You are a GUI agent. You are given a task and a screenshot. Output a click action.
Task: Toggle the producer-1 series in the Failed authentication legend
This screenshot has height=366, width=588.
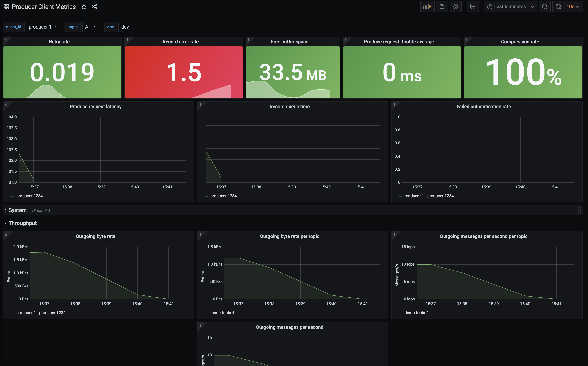tap(429, 196)
